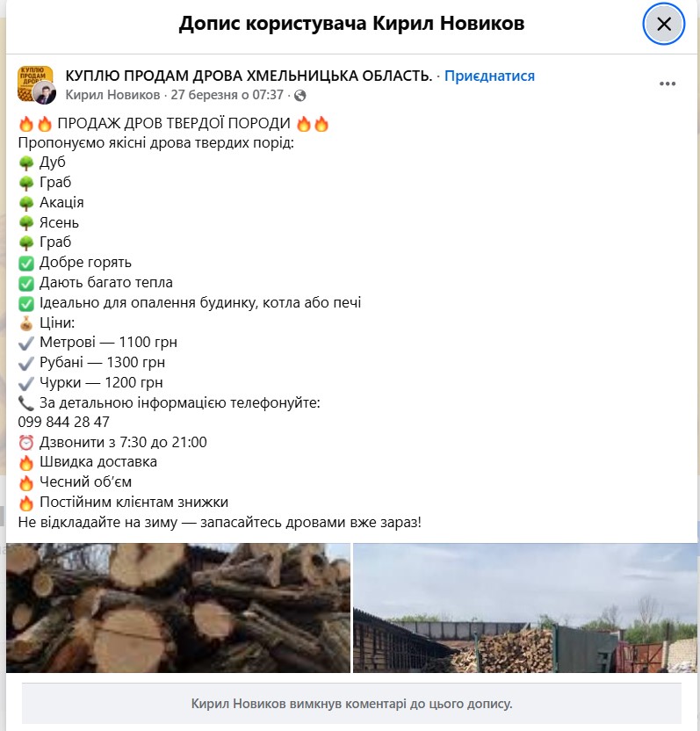Click the comments-disabled notice at bottom
This screenshot has height=731, width=700.
(x=351, y=704)
